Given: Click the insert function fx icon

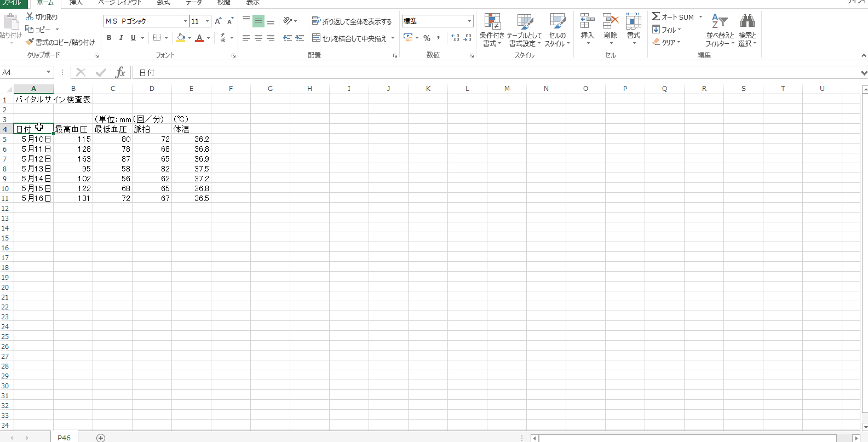Looking at the screenshot, I should 120,72.
